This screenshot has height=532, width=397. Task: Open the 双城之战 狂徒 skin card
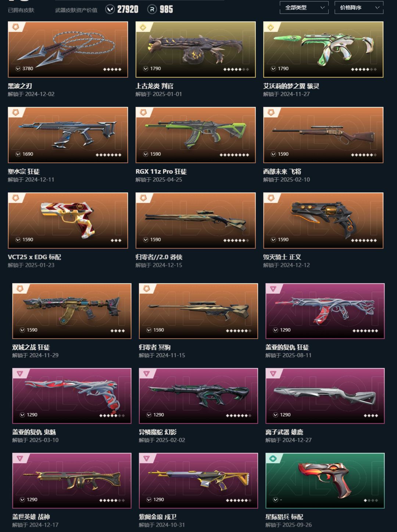click(x=72, y=311)
